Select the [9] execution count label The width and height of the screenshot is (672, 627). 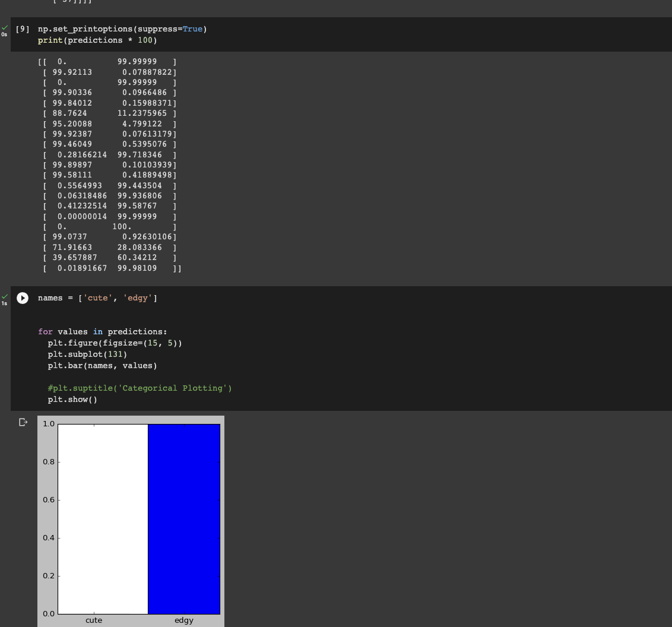pyautogui.click(x=23, y=29)
